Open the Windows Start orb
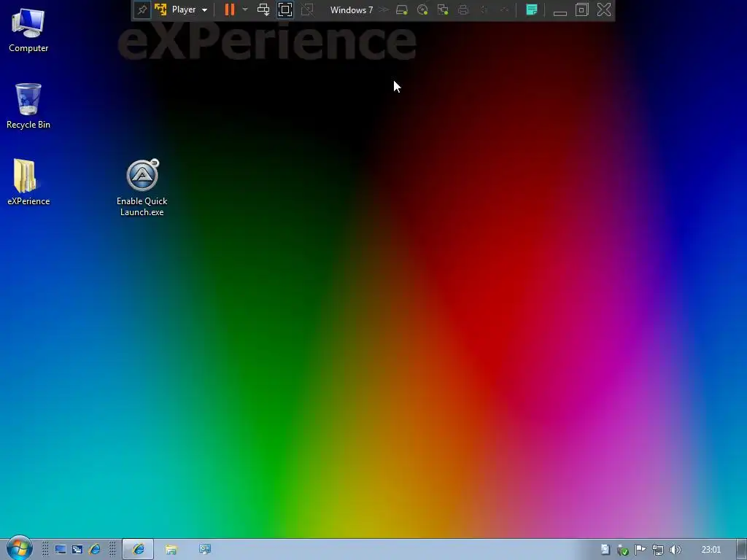Image resolution: width=747 pixels, height=560 pixels. point(19,548)
